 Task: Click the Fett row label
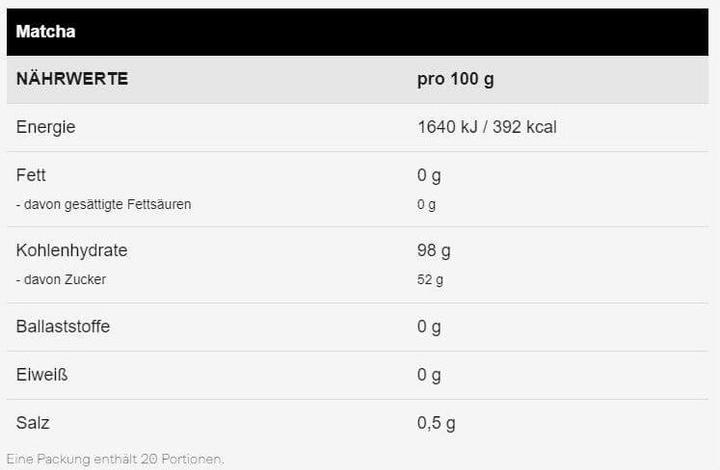(31, 175)
